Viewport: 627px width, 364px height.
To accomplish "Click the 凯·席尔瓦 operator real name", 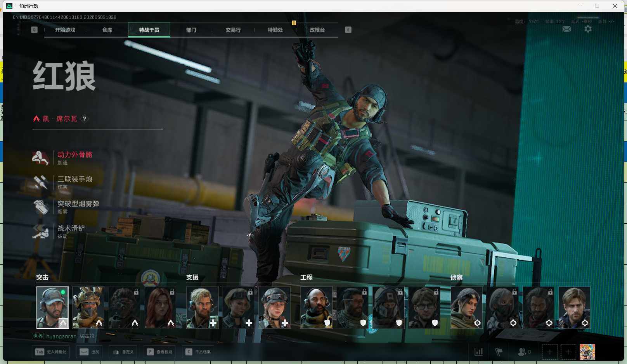I will [x=60, y=119].
